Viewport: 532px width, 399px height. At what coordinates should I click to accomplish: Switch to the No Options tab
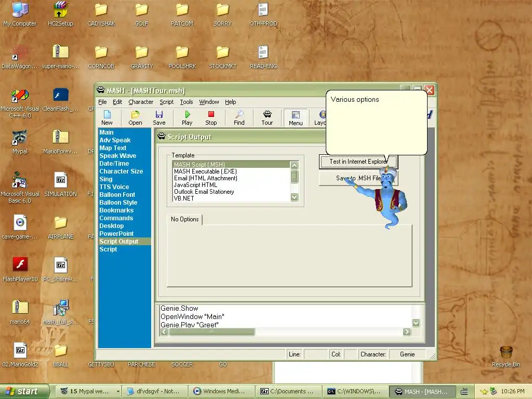click(x=184, y=219)
